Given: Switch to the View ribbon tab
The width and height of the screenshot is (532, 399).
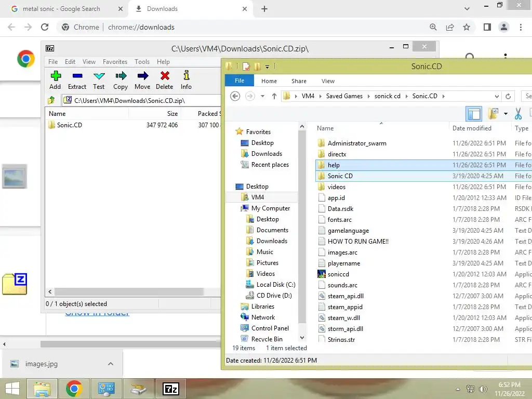Looking at the screenshot, I should (328, 81).
